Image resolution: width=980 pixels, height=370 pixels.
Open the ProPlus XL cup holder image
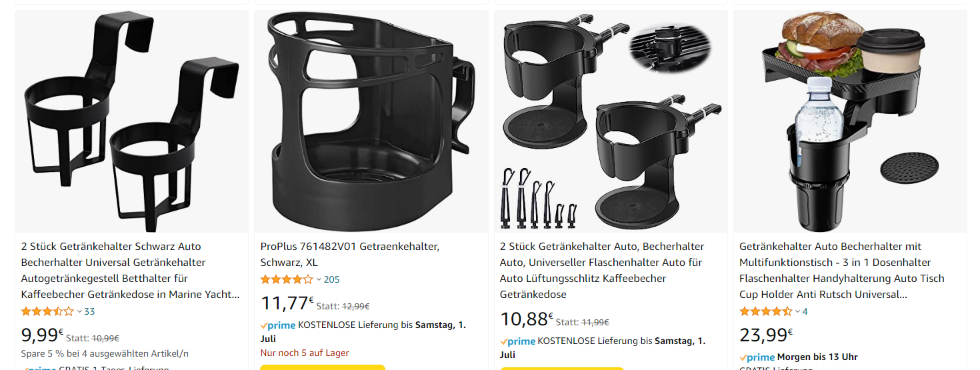point(371,121)
